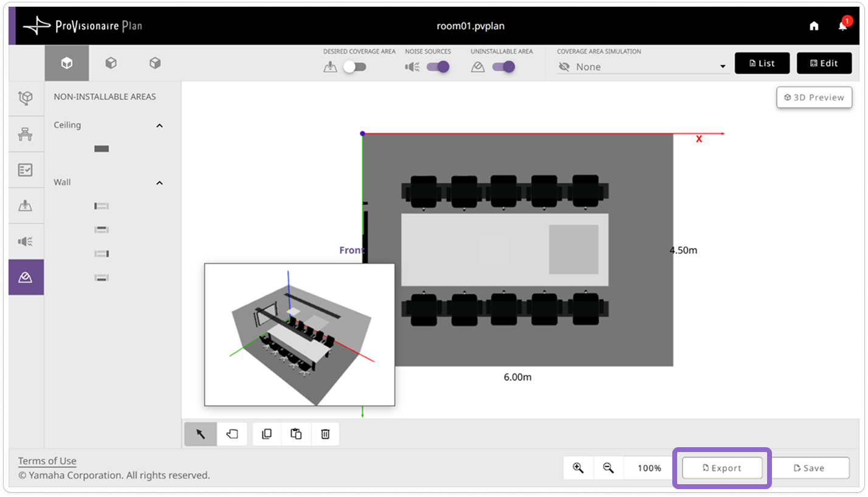Click the 3D room preview thumbnail
The width and height of the screenshot is (868, 497).
tap(300, 334)
